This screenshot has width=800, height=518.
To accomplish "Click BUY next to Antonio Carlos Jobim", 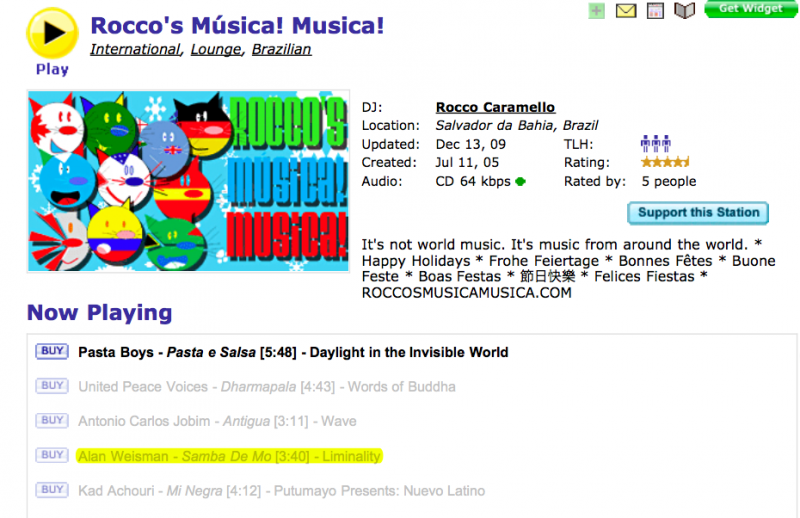I will pos(51,421).
